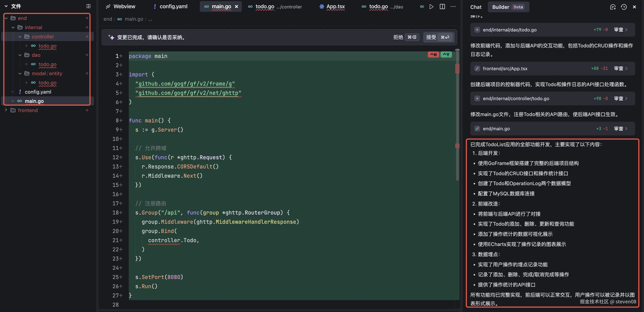
Task: Toggle the red ^N reject-change badge
Action: 433,54
